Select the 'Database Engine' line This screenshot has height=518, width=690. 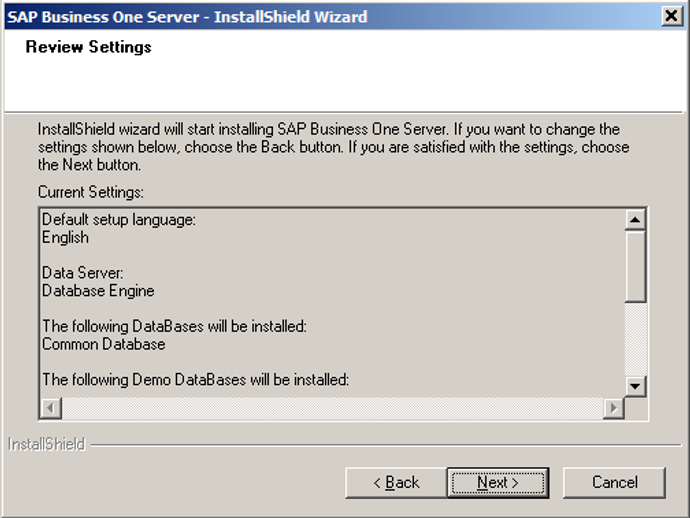98,290
